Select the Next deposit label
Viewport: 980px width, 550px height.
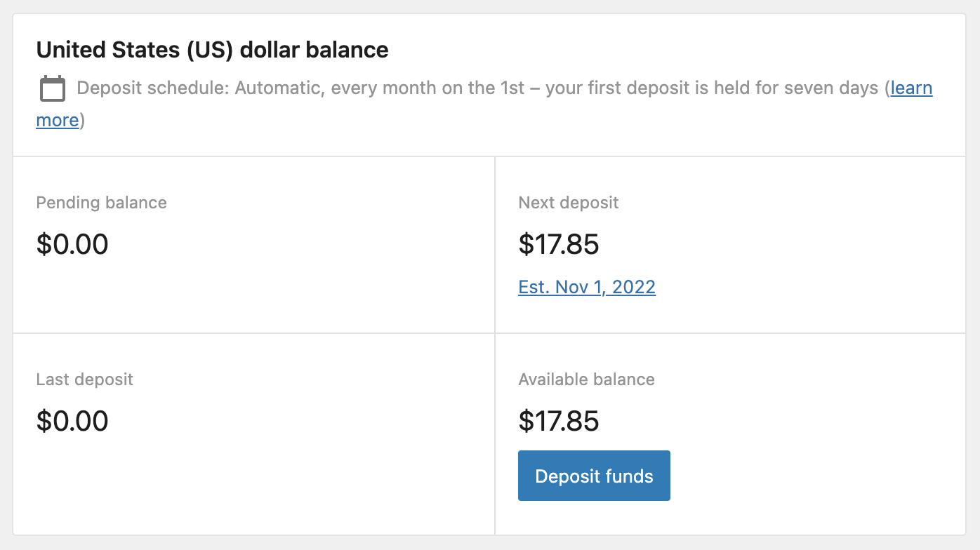[569, 202]
